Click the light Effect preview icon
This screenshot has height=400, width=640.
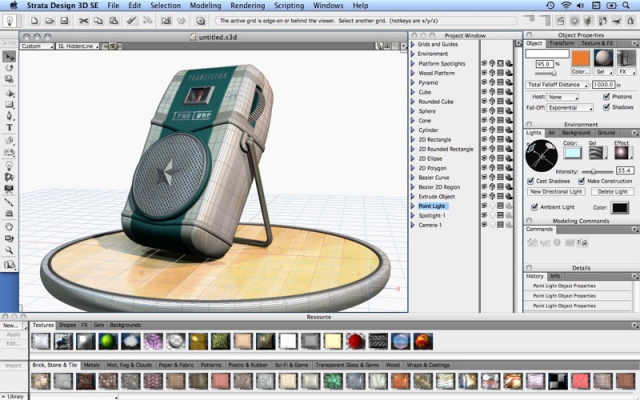(622, 153)
